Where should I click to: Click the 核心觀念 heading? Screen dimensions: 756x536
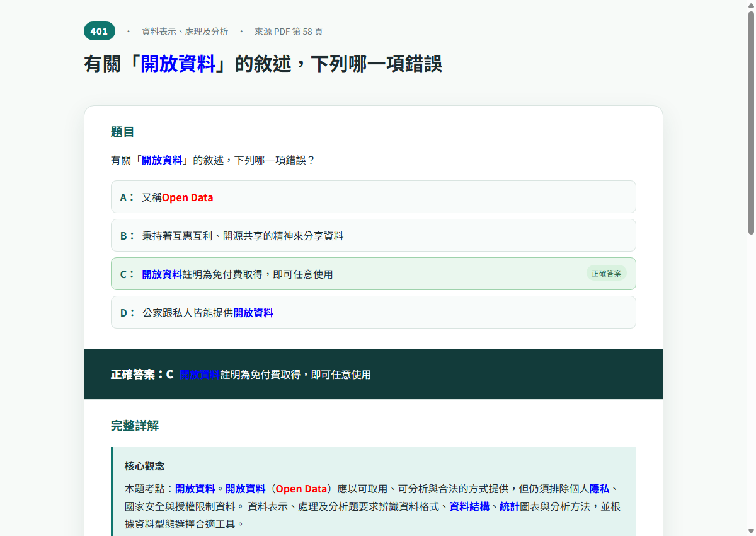(x=144, y=466)
